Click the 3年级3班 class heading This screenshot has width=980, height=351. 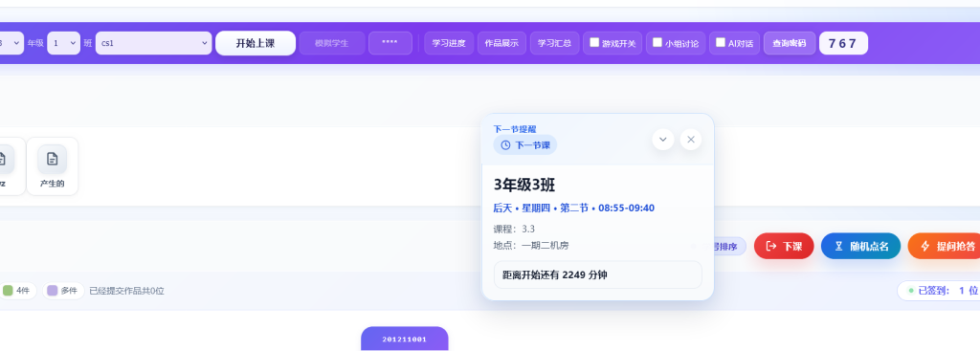point(524,185)
